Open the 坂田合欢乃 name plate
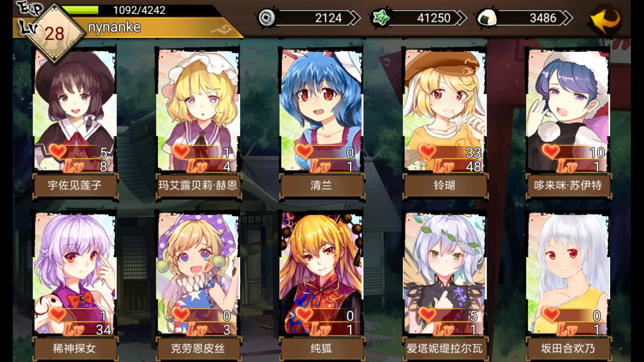 click(568, 349)
